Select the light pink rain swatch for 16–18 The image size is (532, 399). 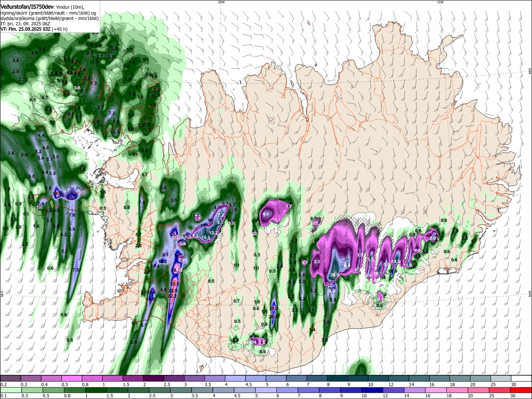coord(435,390)
